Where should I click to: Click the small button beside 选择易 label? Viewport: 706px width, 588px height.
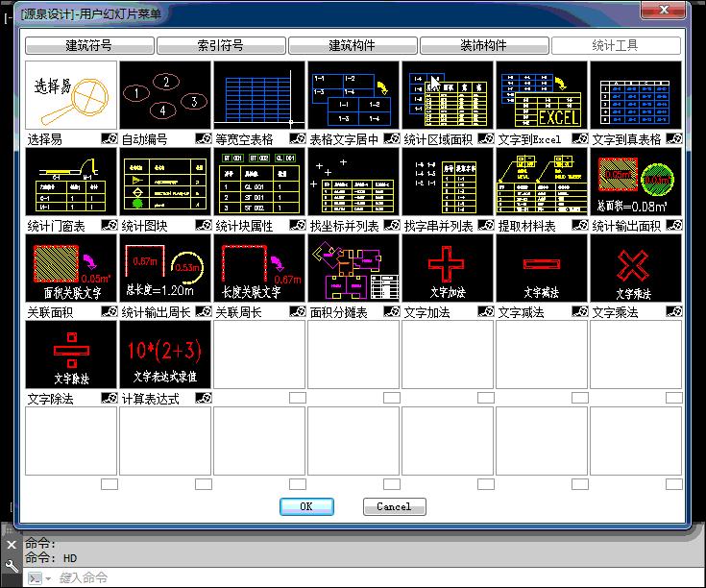click(110, 138)
